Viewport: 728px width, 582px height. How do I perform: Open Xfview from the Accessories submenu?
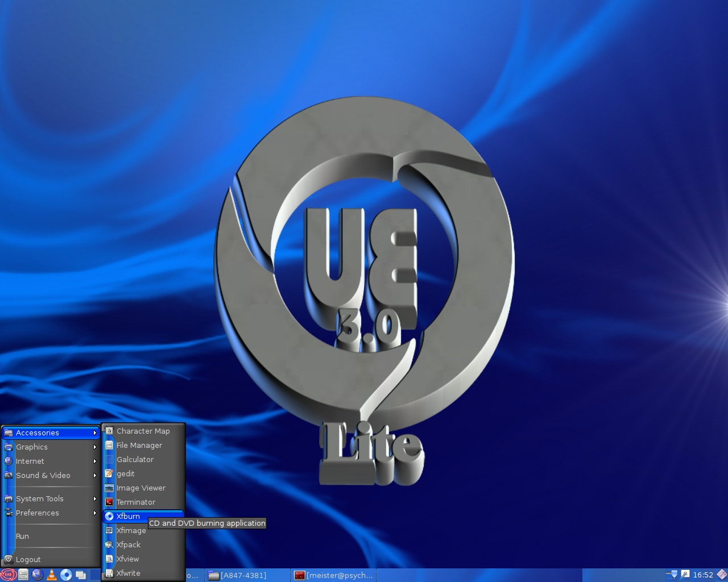(143, 559)
